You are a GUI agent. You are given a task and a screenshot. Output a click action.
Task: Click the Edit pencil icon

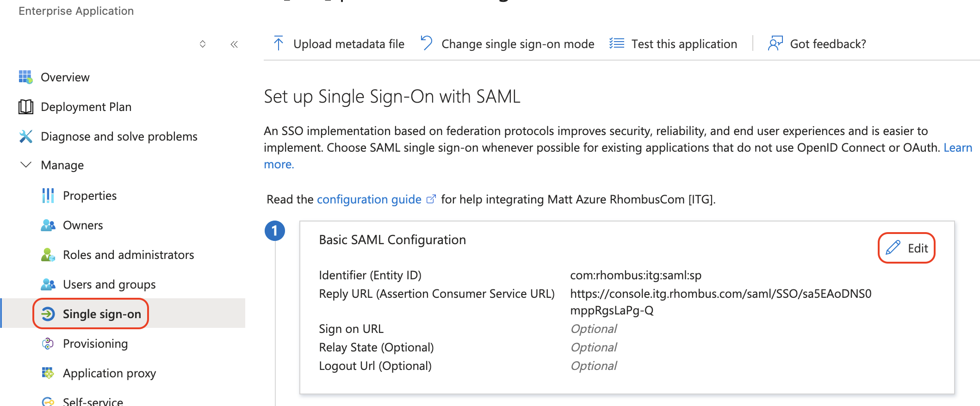click(x=893, y=248)
